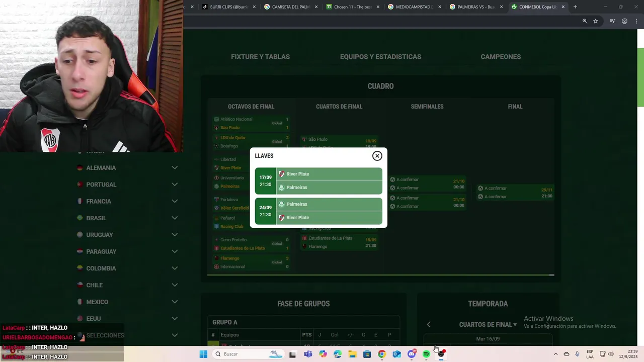Click the ESP LAA language indicator

click(590, 354)
